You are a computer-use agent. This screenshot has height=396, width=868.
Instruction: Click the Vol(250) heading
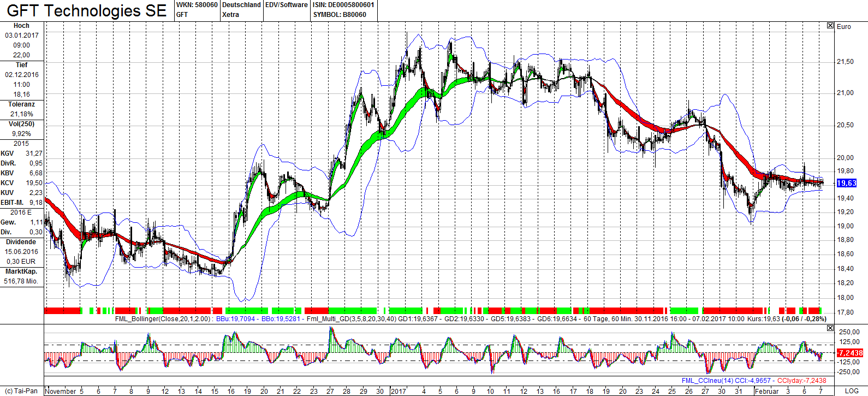21,124
